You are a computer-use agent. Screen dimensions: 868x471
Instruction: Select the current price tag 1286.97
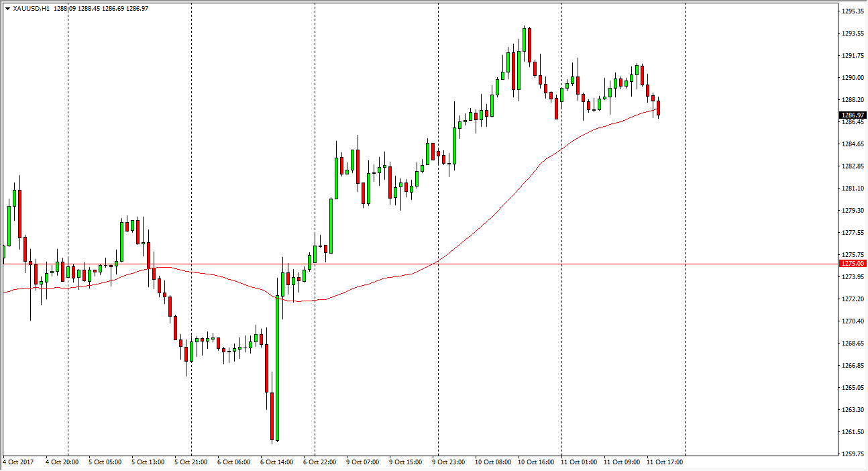click(851, 115)
